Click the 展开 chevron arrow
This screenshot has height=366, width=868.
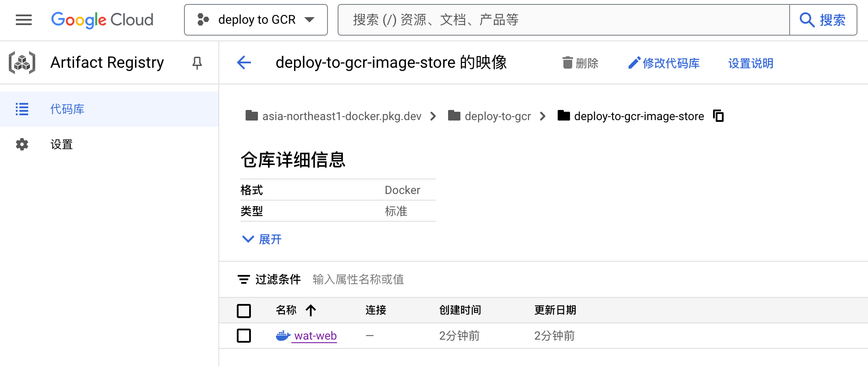click(248, 239)
